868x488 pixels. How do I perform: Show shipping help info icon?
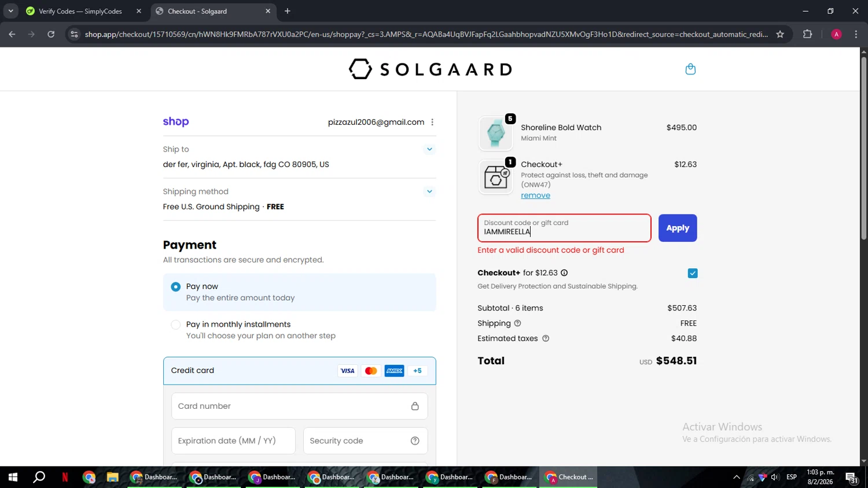pyautogui.click(x=517, y=323)
